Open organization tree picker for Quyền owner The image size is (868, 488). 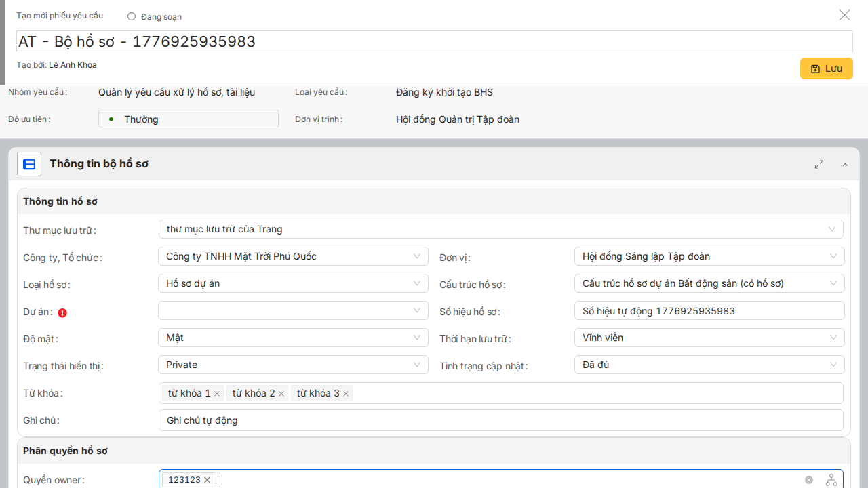pyautogui.click(x=831, y=480)
